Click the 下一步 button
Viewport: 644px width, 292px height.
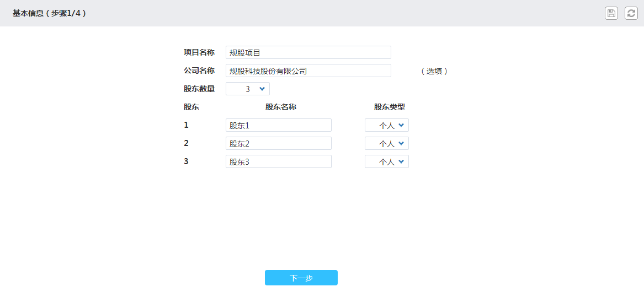click(x=301, y=278)
